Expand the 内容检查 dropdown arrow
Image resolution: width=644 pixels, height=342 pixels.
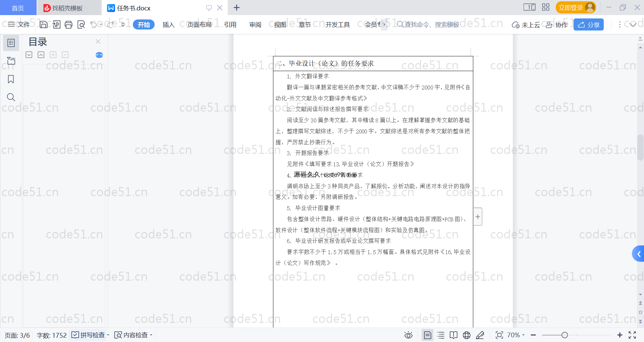point(151,335)
